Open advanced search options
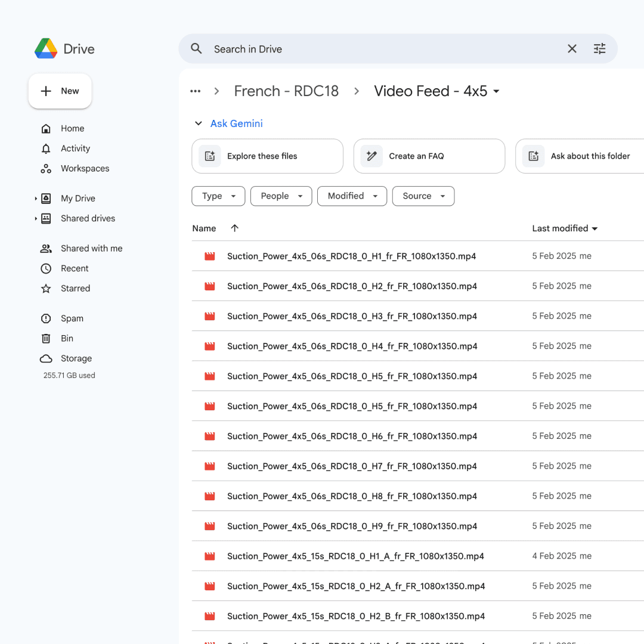Screen dimensions: 644x644 600,48
